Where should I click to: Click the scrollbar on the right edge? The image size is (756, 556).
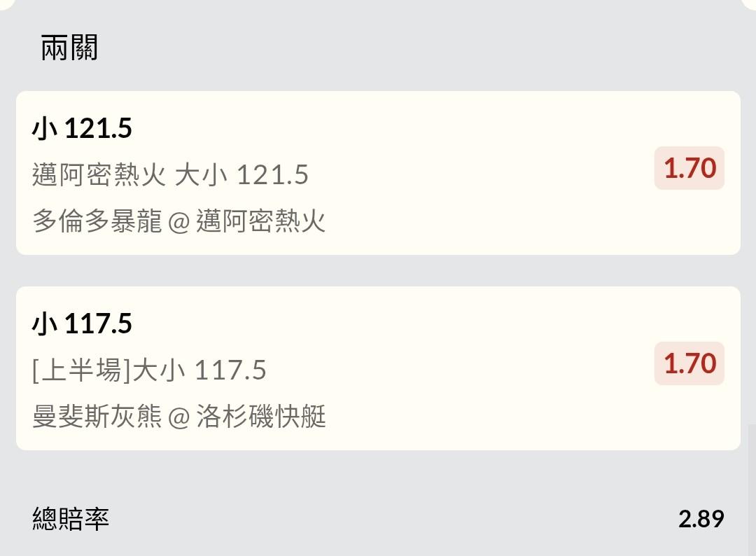pyautogui.click(x=752, y=490)
